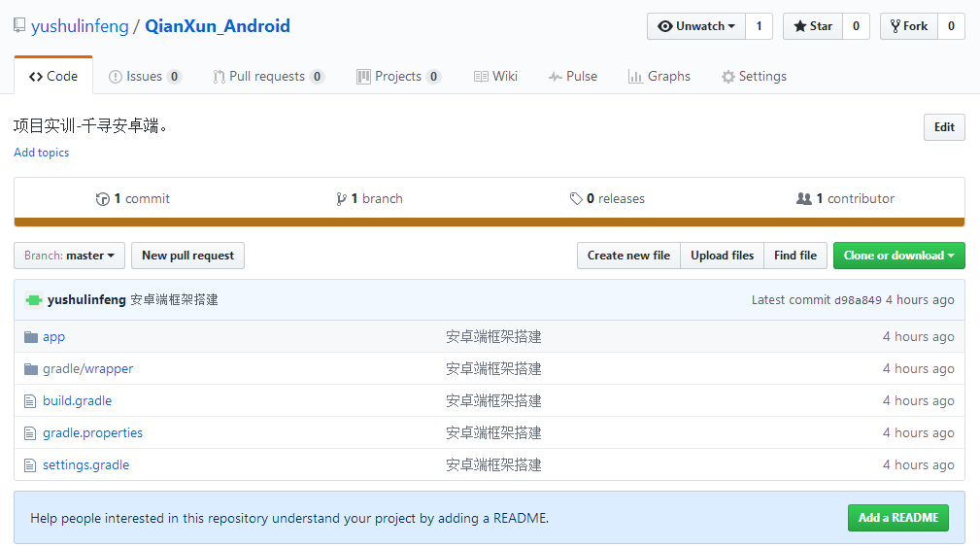Click Add a README button
This screenshot has width=980, height=548.
pyautogui.click(x=898, y=518)
